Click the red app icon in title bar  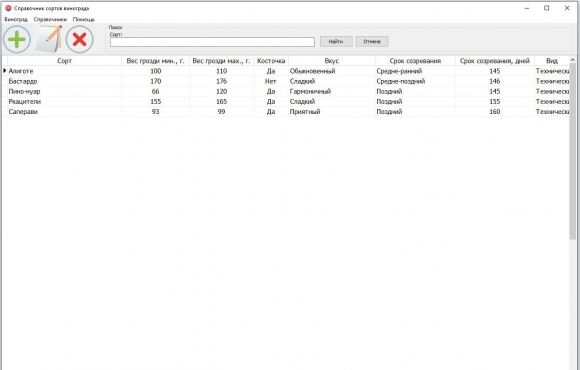click(8, 8)
